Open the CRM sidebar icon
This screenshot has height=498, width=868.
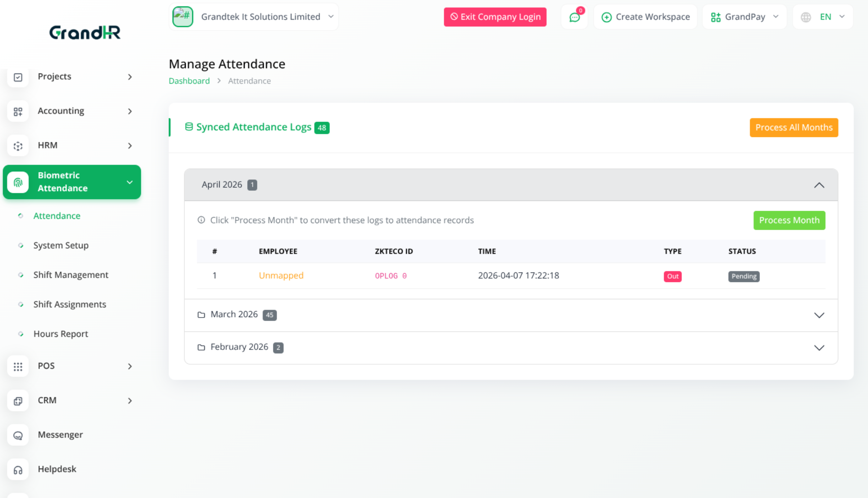[x=18, y=401]
